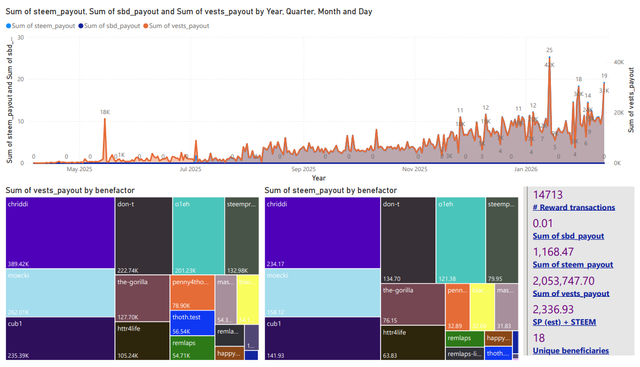Select httr4life tile in steem_payout treemap

pos(413,343)
